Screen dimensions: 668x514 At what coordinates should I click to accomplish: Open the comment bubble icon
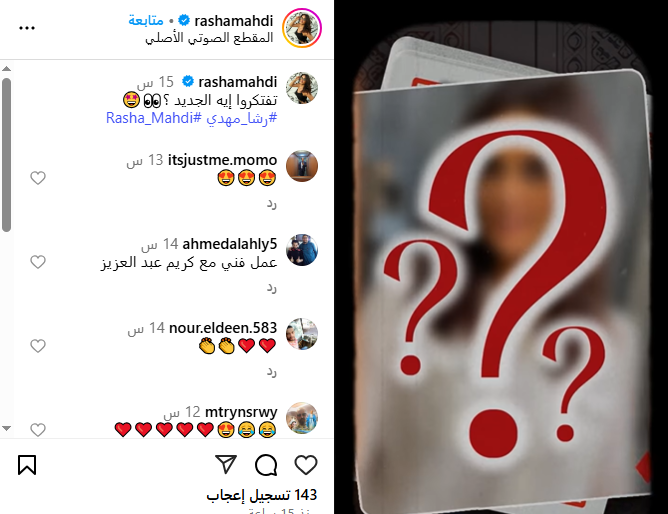point(266,465)
